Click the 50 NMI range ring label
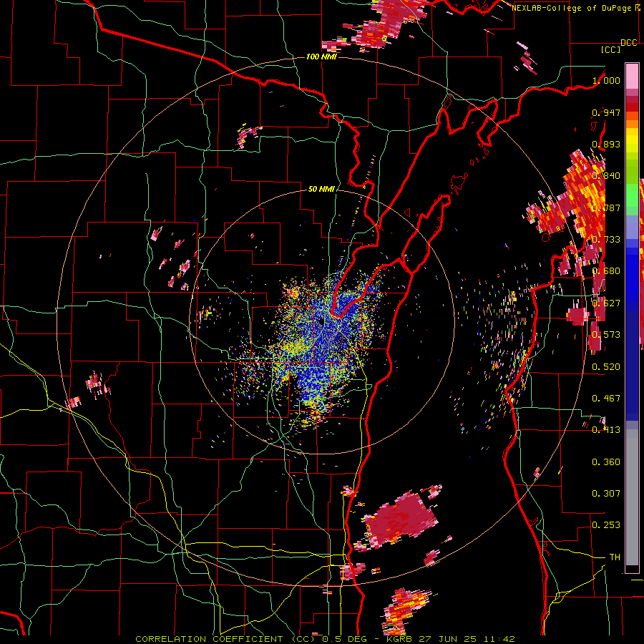Image resolution: width=644 pixels, height=644 pixels. [x=321, y=190]
